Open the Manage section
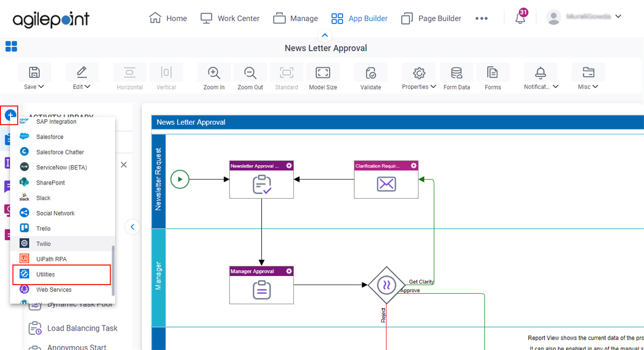644x350 pixels. pos(295,18)
